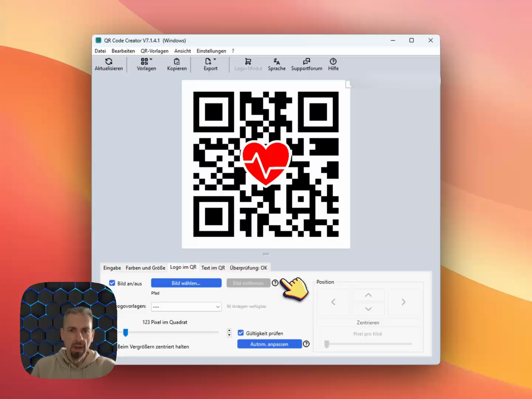
Task: Maximize the QR Code Creator window
Action: pyautogui.click(x=412, y=40)
